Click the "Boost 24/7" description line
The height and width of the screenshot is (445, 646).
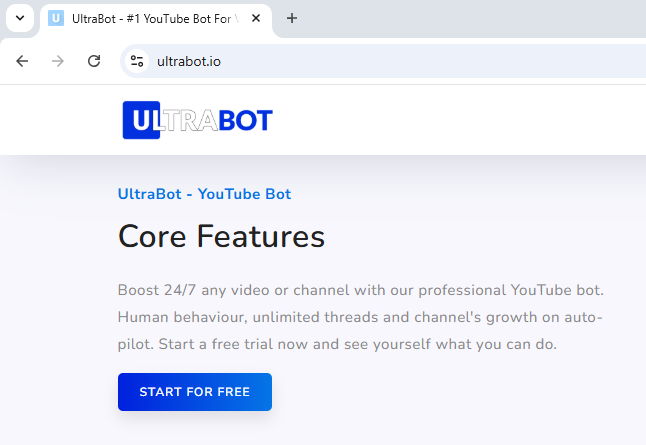coord(360,291)
